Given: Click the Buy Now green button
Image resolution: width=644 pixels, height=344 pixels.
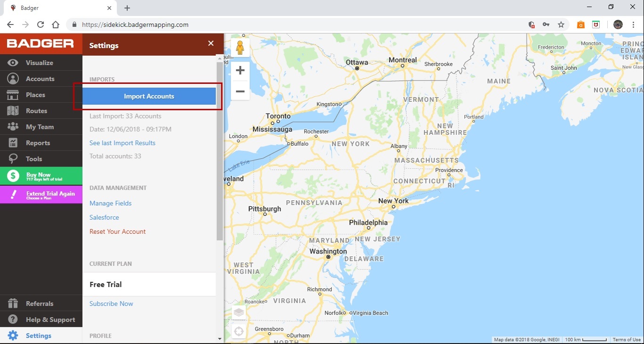Looking at the screenshot, I should pos(41,176).
